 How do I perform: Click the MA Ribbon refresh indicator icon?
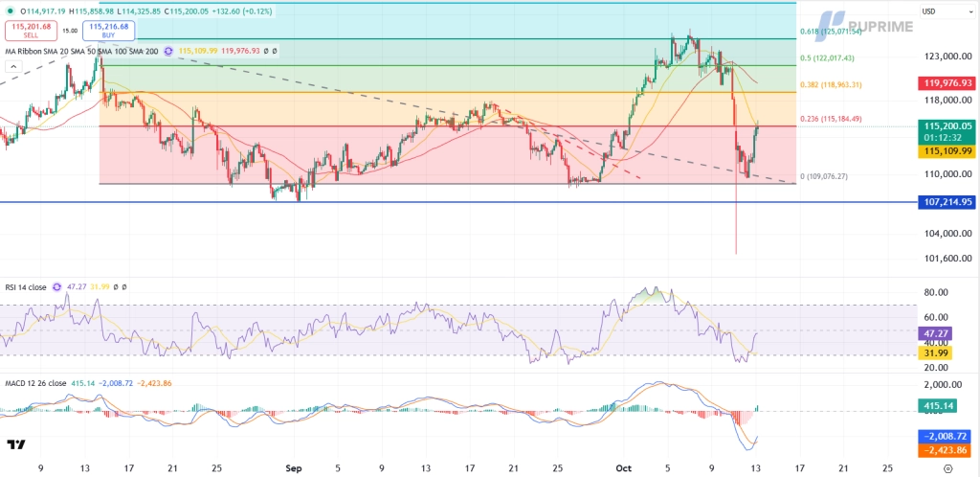coord(169,50)
